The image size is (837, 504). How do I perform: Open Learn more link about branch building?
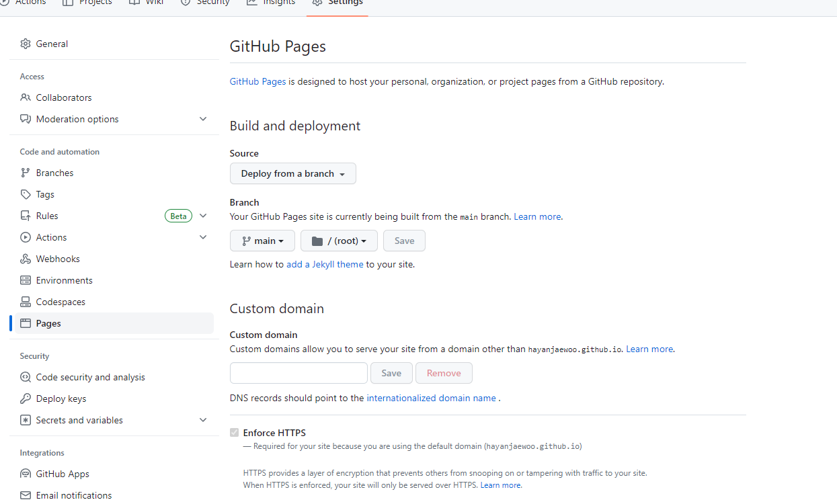coord(537,217)
